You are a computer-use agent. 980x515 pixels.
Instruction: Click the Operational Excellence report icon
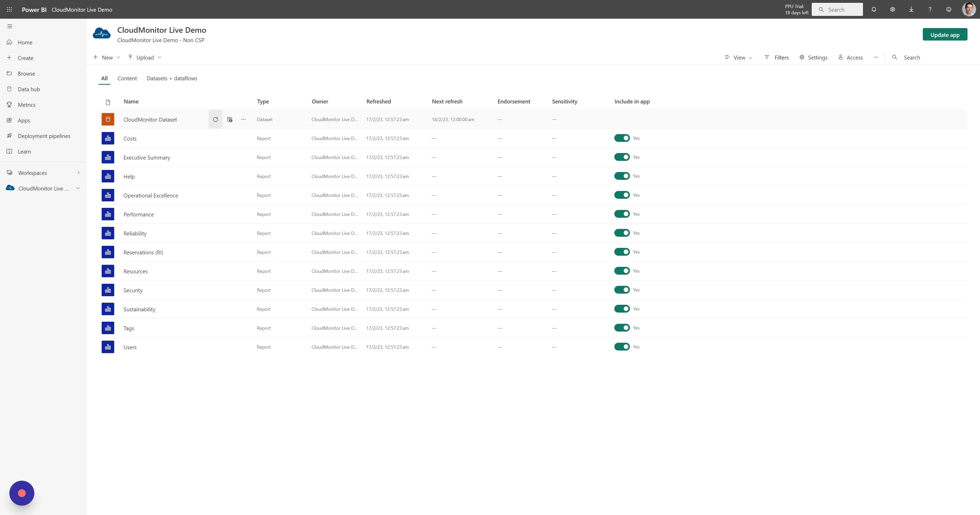108,195
